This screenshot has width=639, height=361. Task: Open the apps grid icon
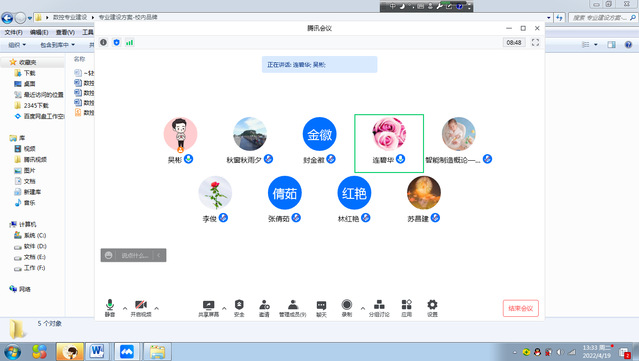coord(406,308)
